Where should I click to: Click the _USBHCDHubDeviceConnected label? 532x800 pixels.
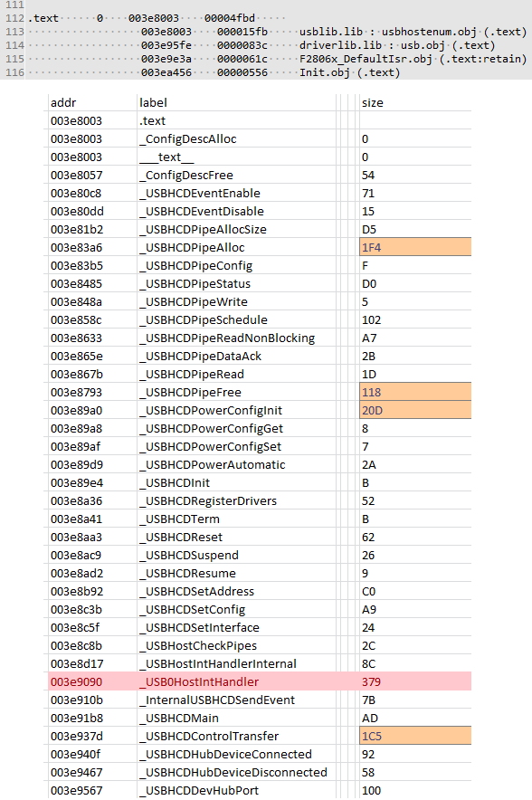click(226, 754)
